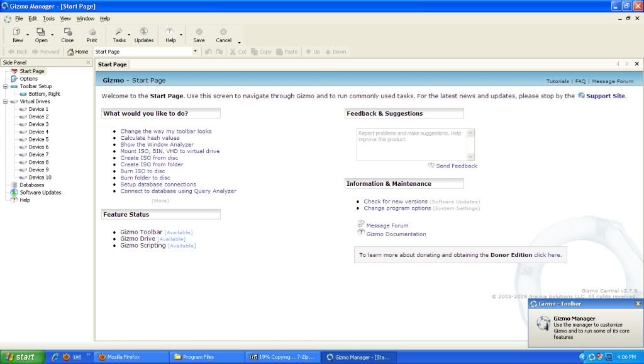Switch to 7-Zip copying taskbar window
This screenshot has height=364, width=644.
tap(284, 357)
